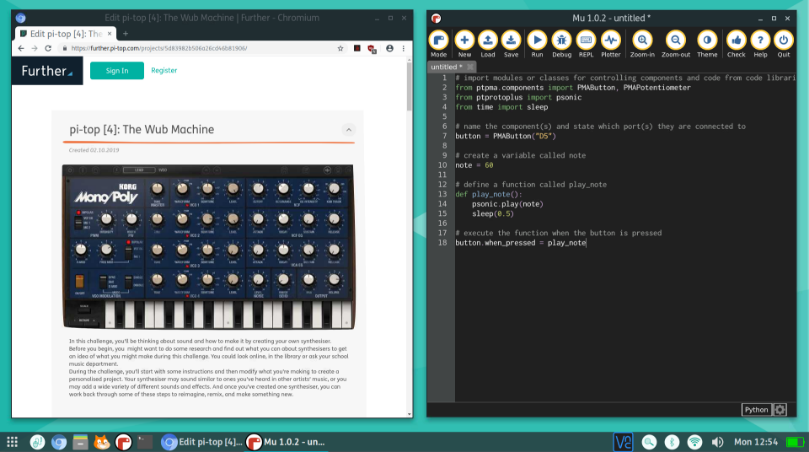Open the Chromium three-dot menu

[x=404, y=48]
